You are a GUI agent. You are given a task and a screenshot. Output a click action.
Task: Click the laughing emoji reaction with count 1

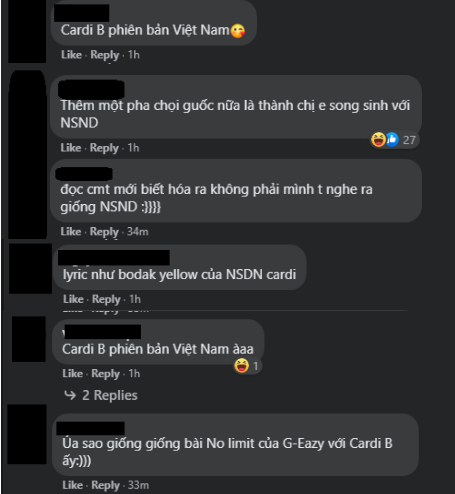pos(242,366)
